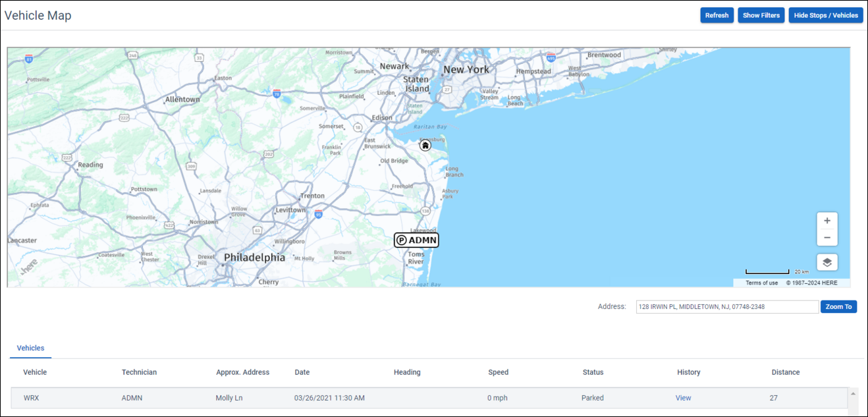The image size is (868, 417).
Task: Zoom in using the map plus icon
Action: [x=827, y=220]
